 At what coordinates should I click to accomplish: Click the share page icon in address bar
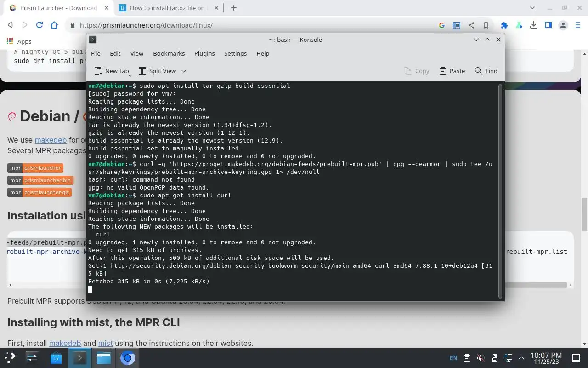(x=471, y=25)
